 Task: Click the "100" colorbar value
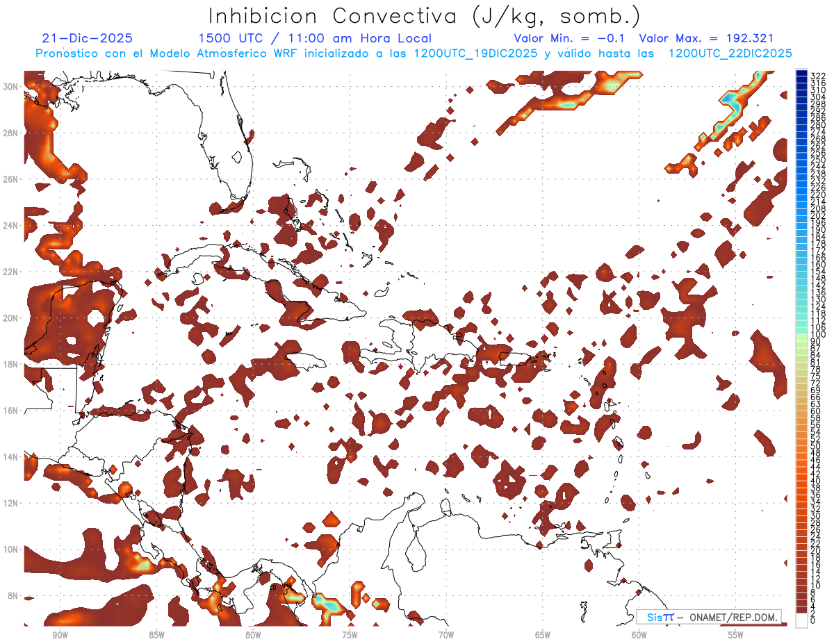click(817, 335)
